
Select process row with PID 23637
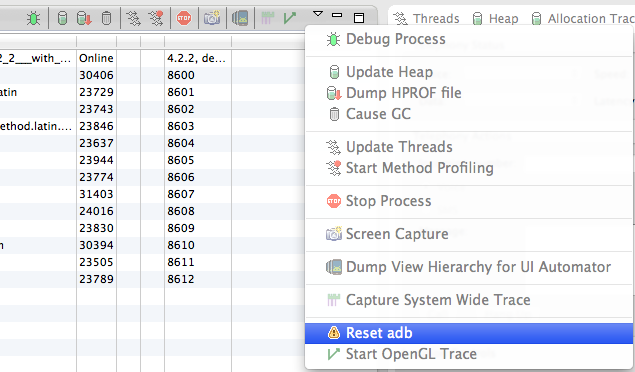[152, 143]
